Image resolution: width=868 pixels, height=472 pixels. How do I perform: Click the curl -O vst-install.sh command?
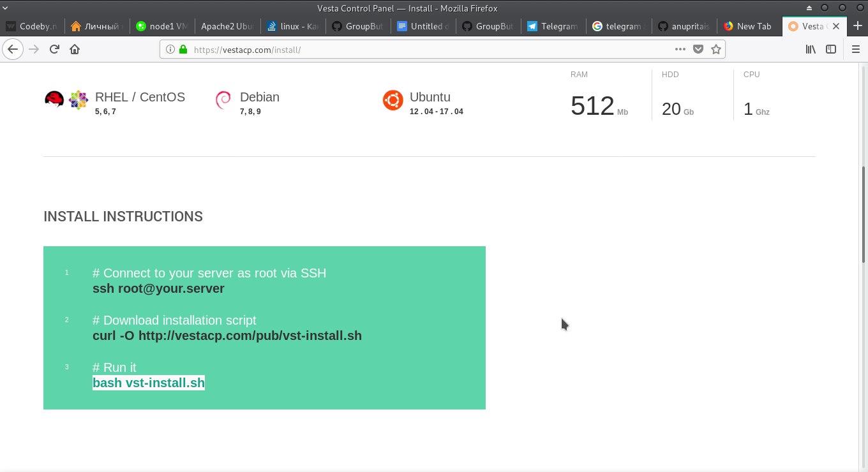(227, 336)
